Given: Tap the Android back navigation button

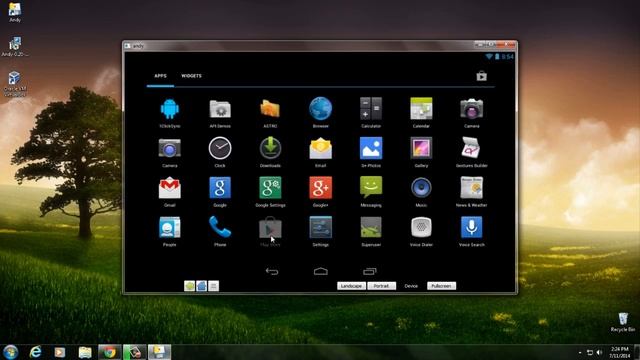Looking at the screenshot, I should click(272, 271).
